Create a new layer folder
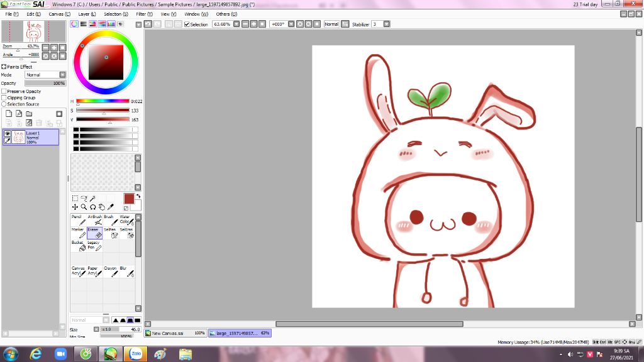This screenshot has width=644, height=362. (x=29, y=114)
